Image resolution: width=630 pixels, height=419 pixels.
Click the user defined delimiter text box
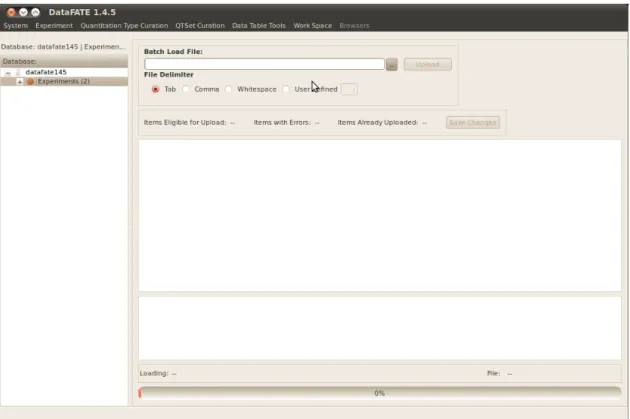349,89
